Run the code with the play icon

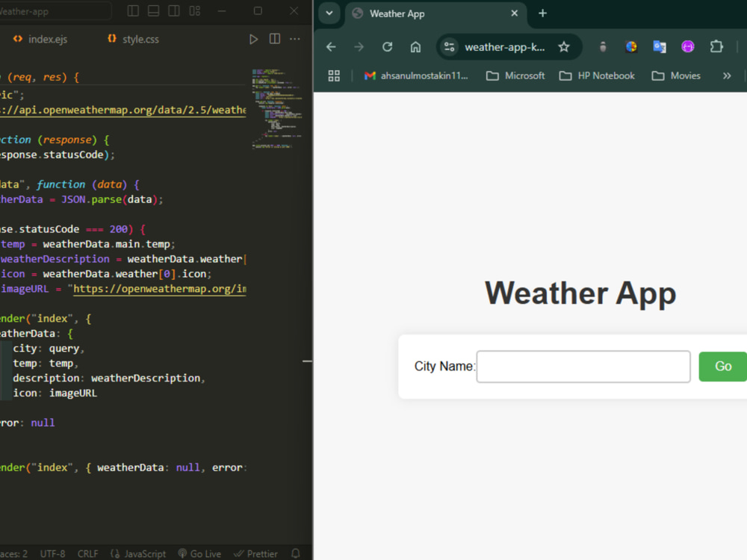pyautogui.click(x=253, y=39)
